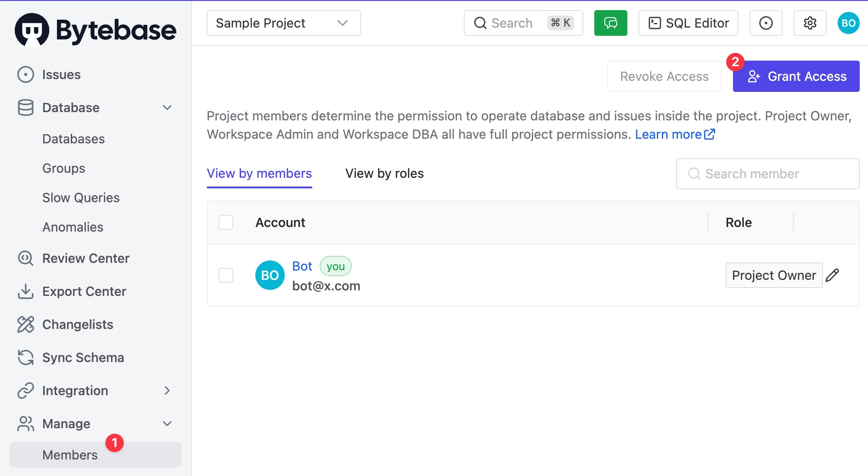The image size is (868, 476).
Task: Select the Bot member row checkbox
Action: coord(226,275)
